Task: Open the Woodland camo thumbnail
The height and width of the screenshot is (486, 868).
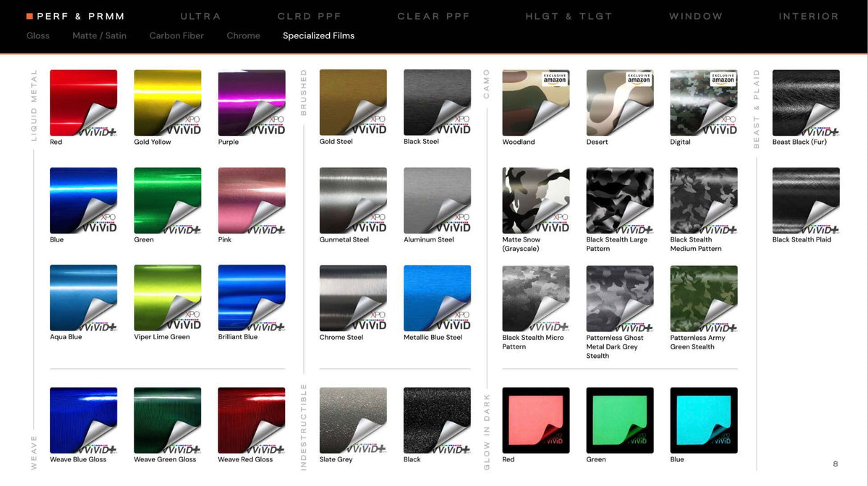Action: coord(536,103)
